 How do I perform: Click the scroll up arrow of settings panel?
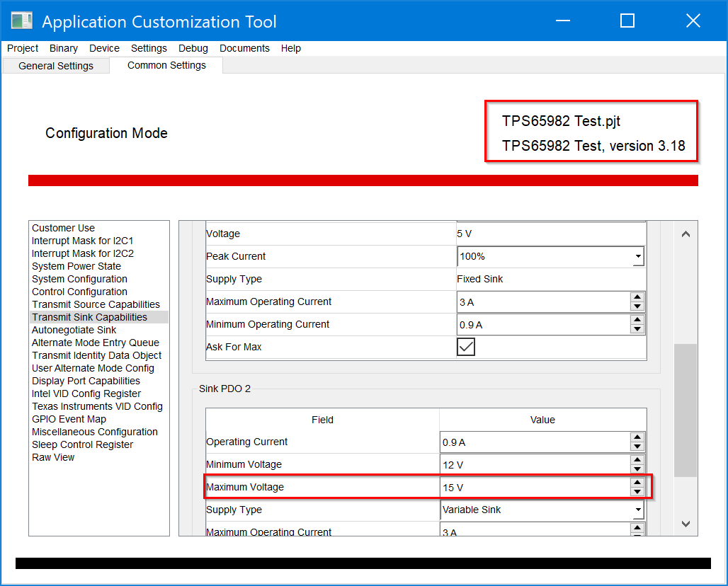click(x=686, y=234)
